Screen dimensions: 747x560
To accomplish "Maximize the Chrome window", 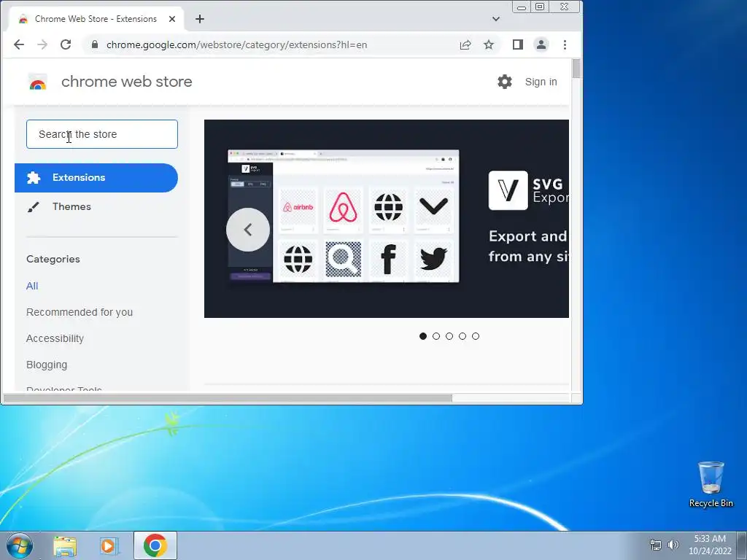I will click(540, 7).
